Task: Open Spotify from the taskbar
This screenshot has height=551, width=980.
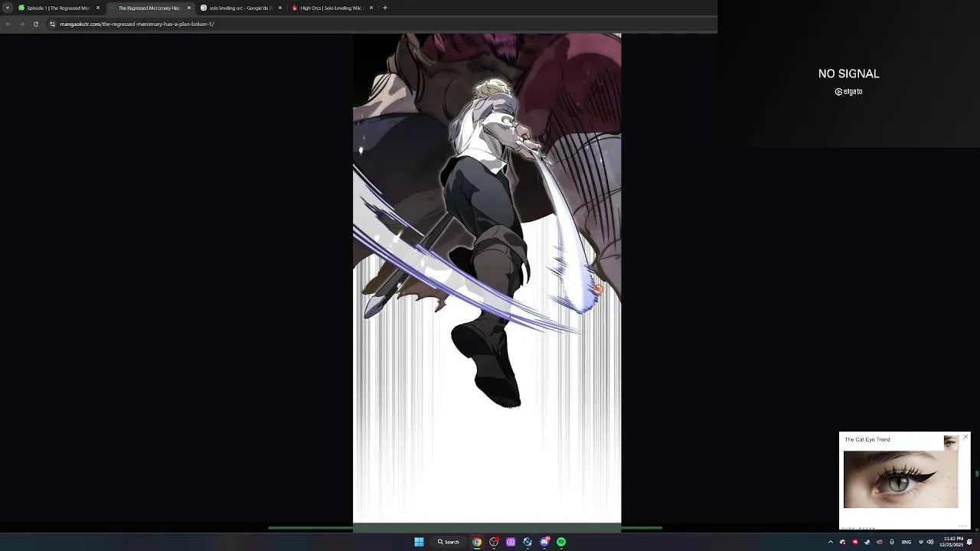Action: click(x=561, y=542)
